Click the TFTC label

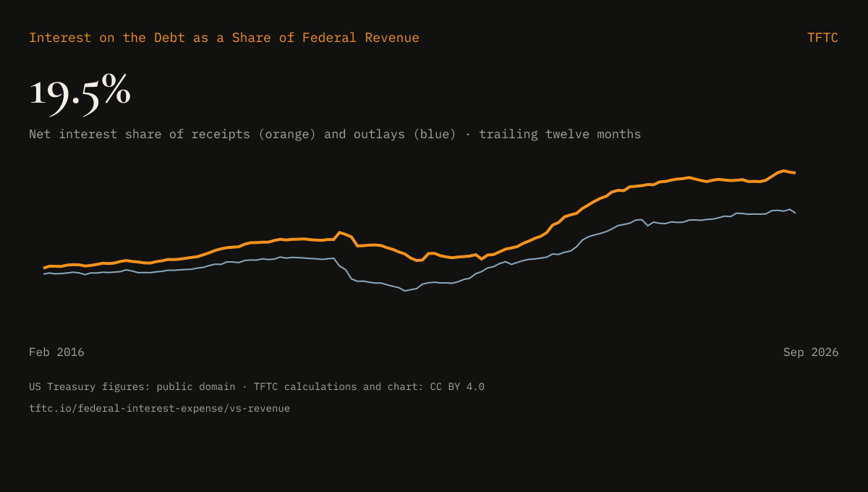click(822, 38)
